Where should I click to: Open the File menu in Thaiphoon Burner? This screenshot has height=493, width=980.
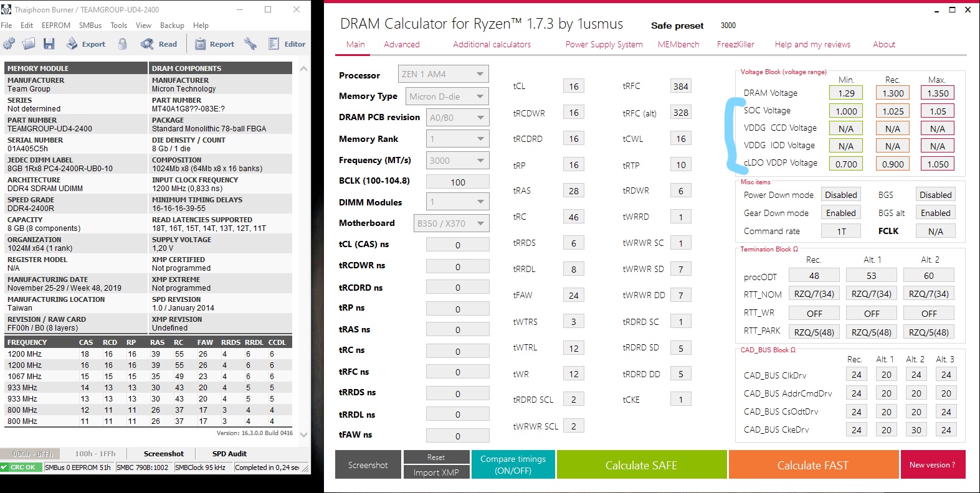[7, 26]
